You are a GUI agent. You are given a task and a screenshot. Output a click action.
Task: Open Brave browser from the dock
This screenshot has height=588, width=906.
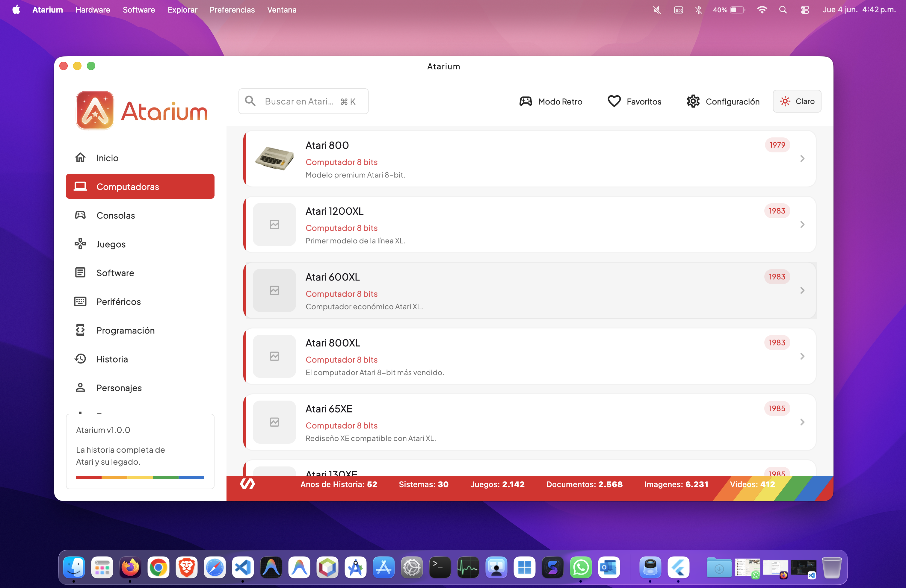coord(187,567)
